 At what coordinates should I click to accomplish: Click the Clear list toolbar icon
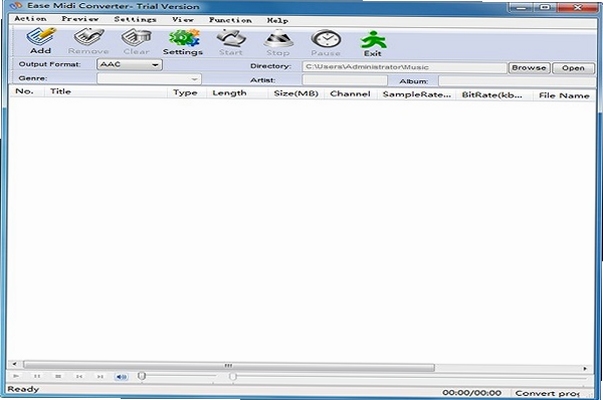136,41
